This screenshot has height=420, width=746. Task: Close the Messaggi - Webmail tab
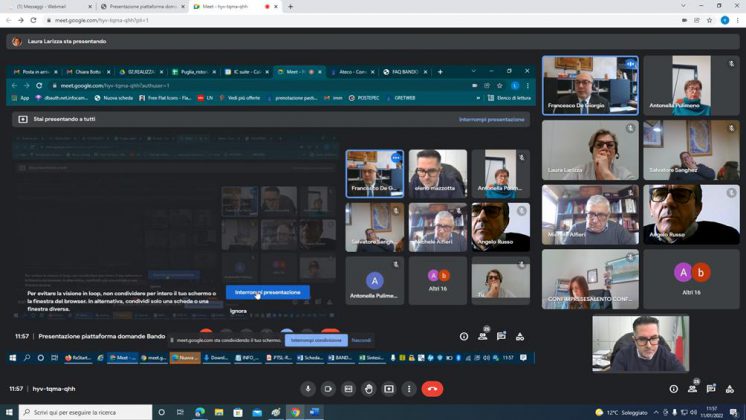(89, 7)
